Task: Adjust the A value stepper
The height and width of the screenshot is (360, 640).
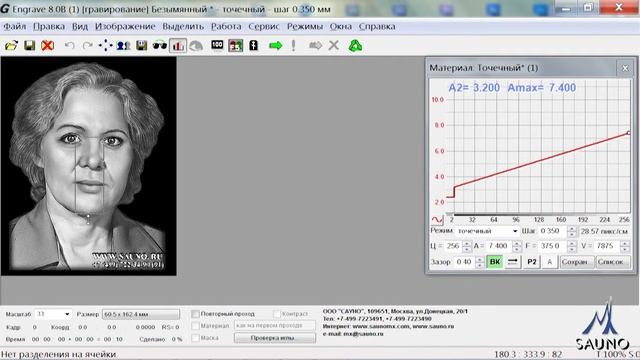Action: [x=517, y=246]
